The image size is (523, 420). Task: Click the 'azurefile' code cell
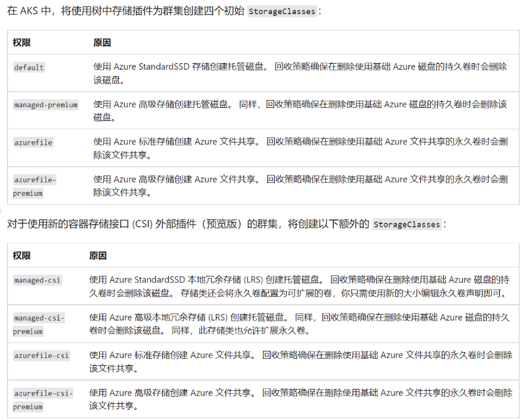pos(33,142)
